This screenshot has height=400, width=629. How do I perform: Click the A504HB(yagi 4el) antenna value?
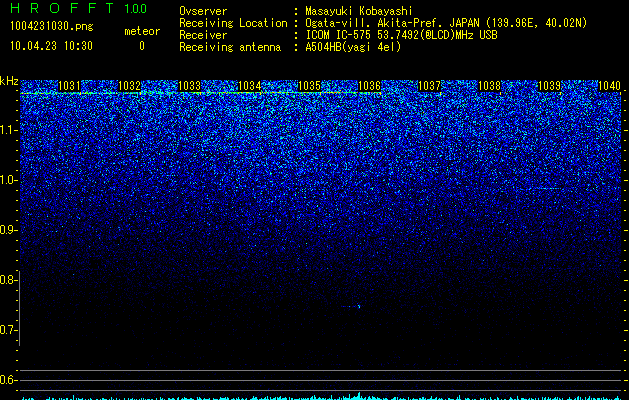[353, 47]
